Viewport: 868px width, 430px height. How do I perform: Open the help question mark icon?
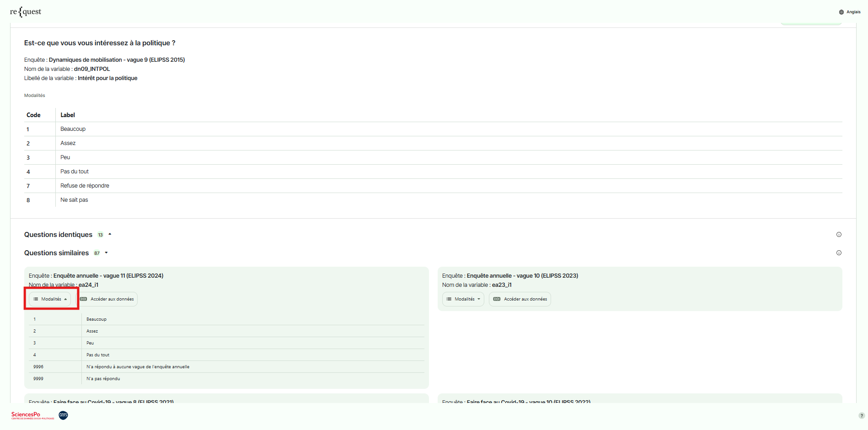coord(861,416)
